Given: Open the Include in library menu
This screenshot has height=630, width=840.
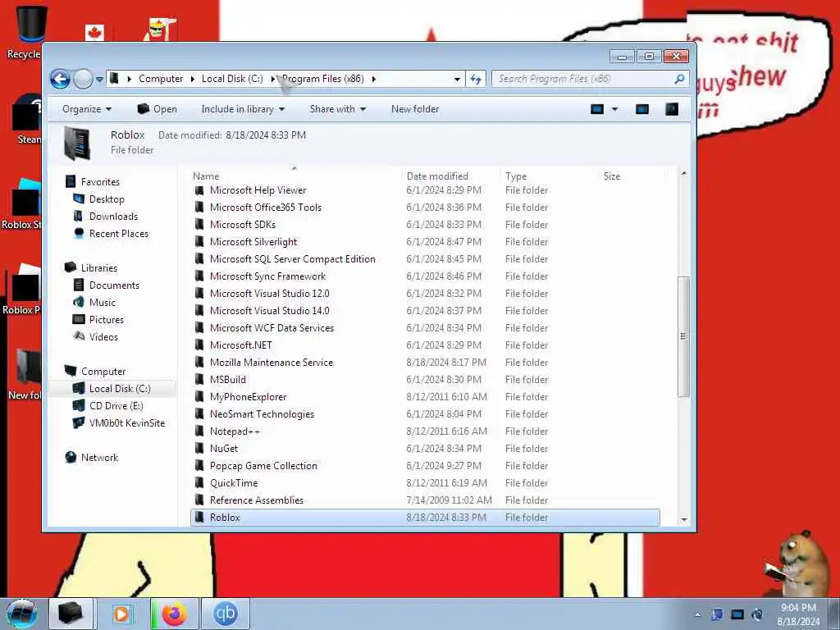Looking at the screenshot, I should click(x=243, y=109).
